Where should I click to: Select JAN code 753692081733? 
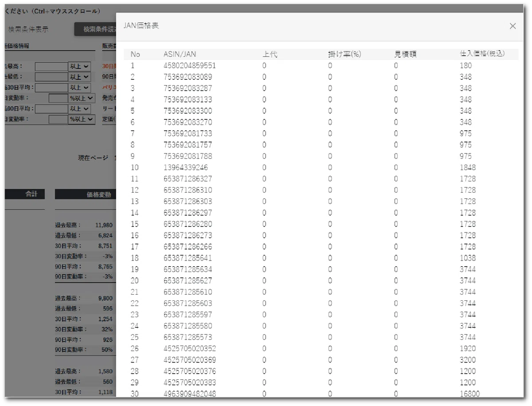pos(188,134)
